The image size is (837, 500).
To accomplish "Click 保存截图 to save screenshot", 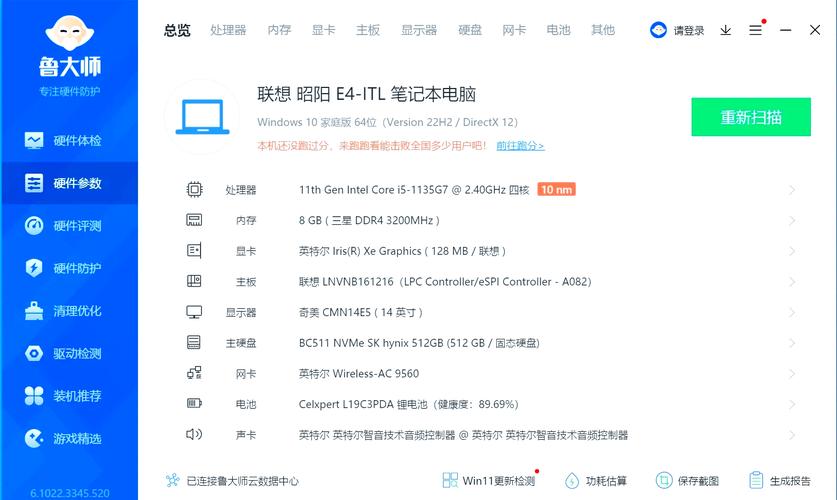I will coord(688,481).
